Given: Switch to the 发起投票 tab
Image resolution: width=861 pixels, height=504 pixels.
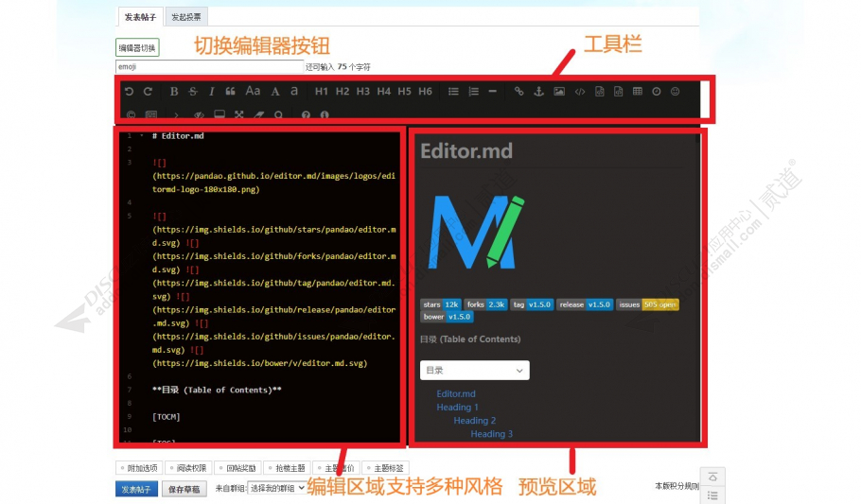Looking at the screenshot, I should [186, 17].
